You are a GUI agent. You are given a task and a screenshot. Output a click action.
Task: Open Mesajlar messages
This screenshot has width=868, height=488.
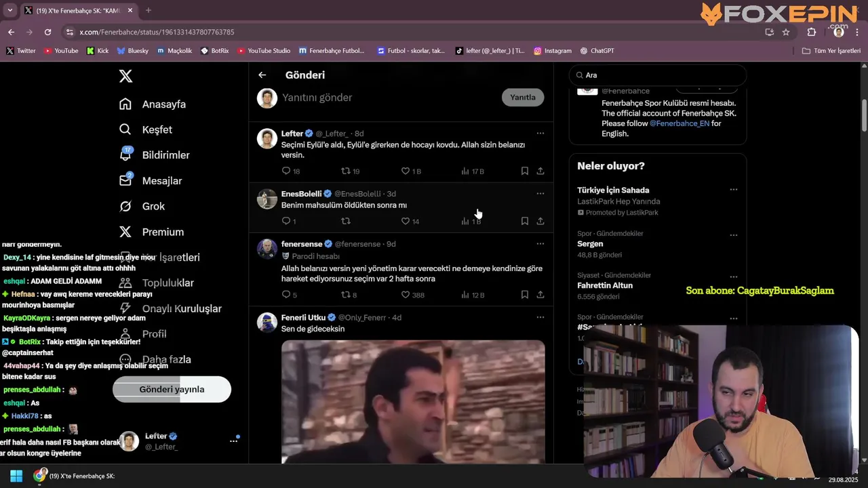pyautogui.click(x=151, y=181)
